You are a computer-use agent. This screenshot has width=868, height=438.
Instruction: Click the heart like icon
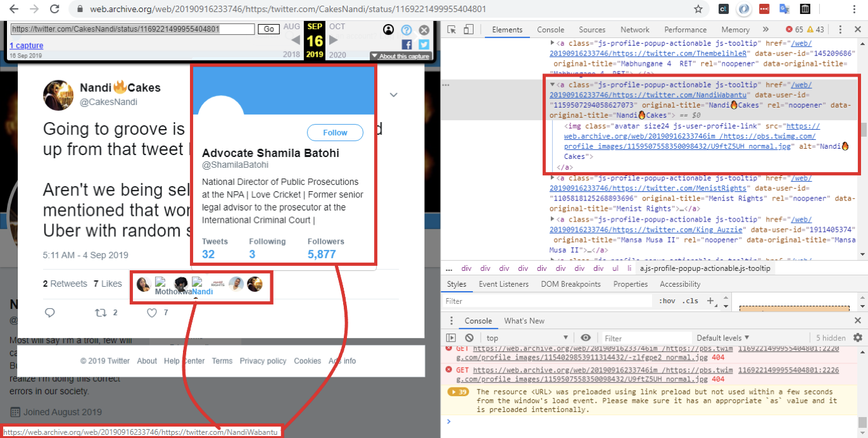[x=152, y=313]
